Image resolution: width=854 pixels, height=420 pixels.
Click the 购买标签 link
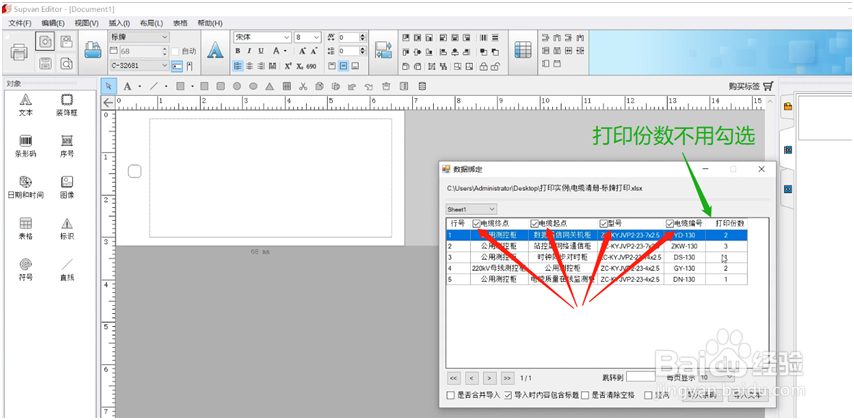[x=744, y=86]
